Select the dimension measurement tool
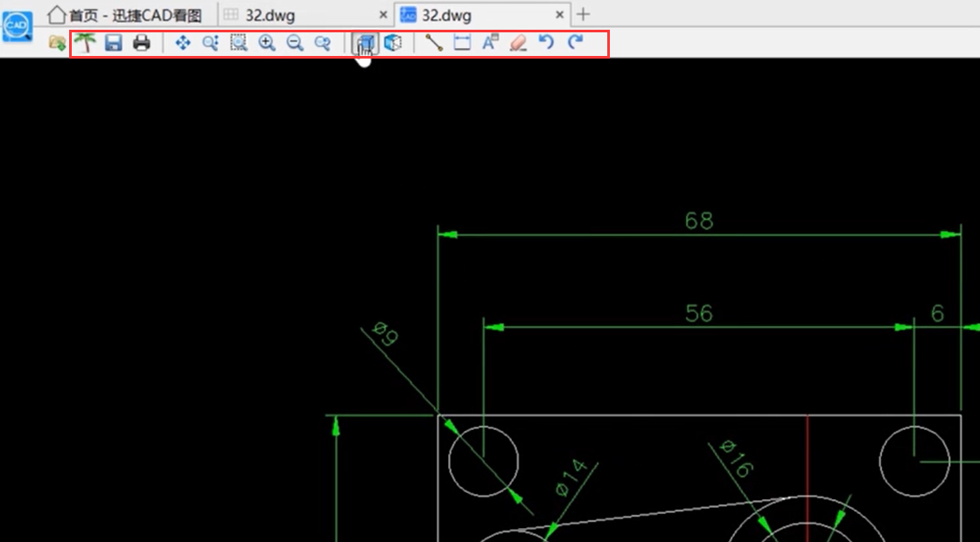Viewport: 980px width, 542px height. click(462, 43)
